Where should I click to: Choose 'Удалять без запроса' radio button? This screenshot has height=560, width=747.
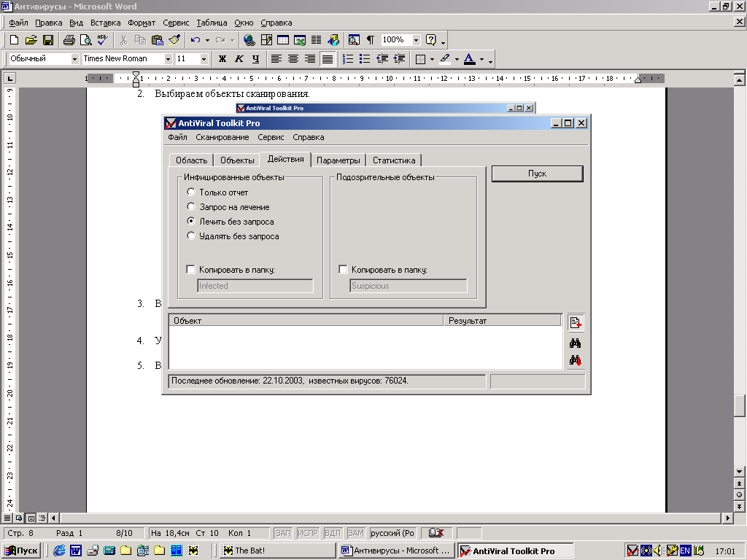tap(191, 236)
